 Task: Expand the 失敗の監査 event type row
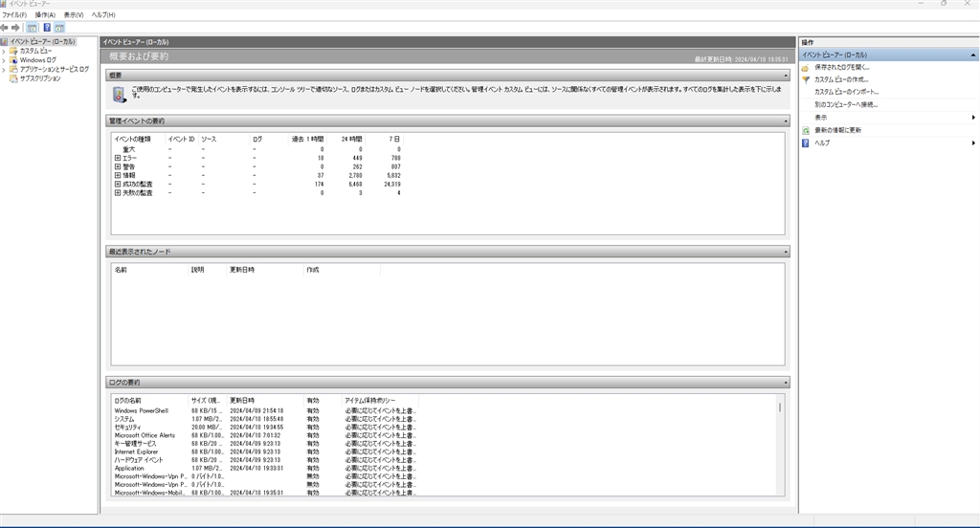[x=118, y=193]
